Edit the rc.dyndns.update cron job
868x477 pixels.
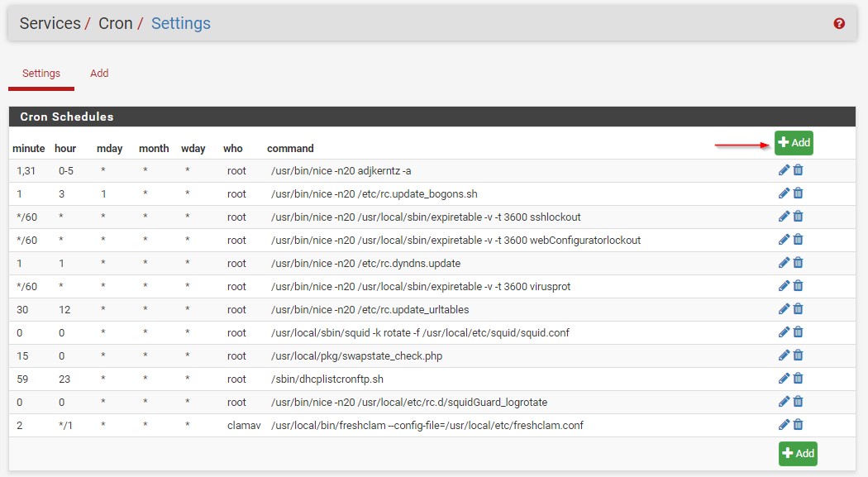click(784, 263)
